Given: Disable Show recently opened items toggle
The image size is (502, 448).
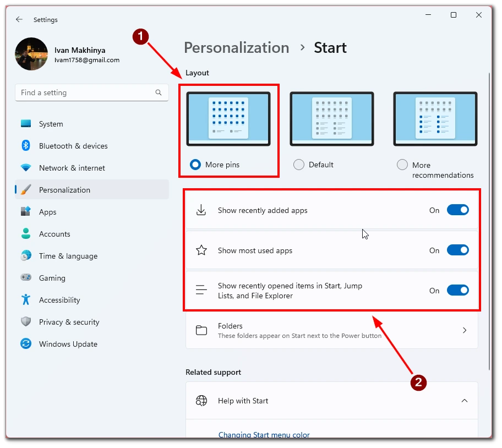Looking at the screenshot, I should [458, 290].
